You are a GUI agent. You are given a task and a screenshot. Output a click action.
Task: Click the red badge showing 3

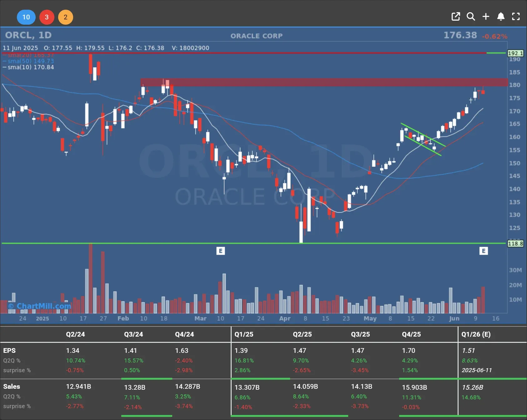pyautogui.click(x=47, y=17)
